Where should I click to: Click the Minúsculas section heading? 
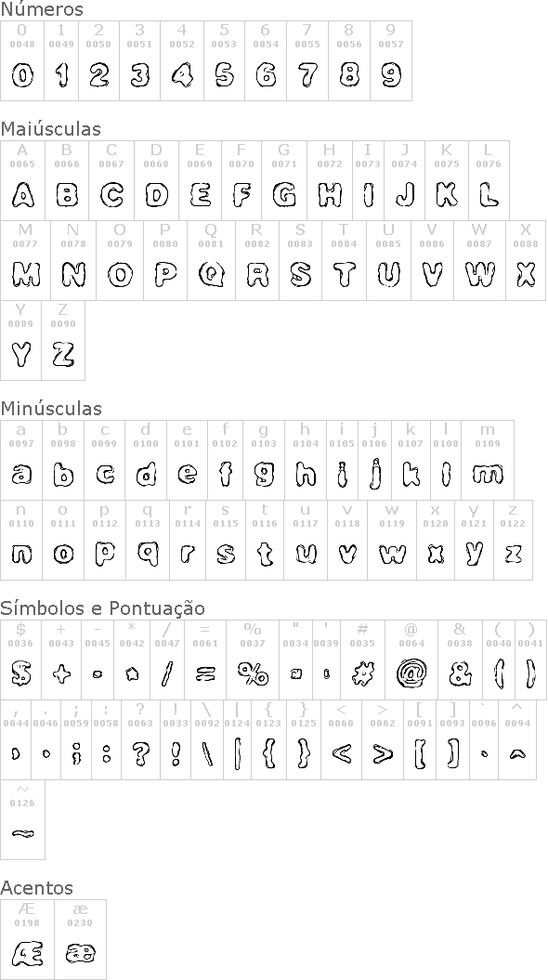51,408
